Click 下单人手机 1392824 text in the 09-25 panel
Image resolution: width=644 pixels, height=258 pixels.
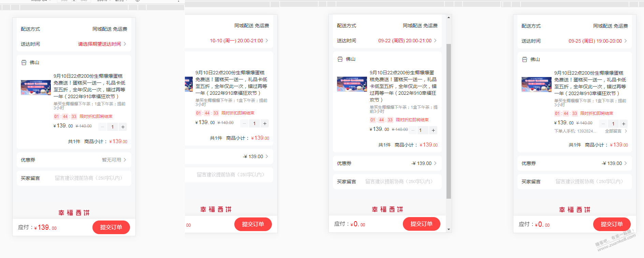coord(575,131)
